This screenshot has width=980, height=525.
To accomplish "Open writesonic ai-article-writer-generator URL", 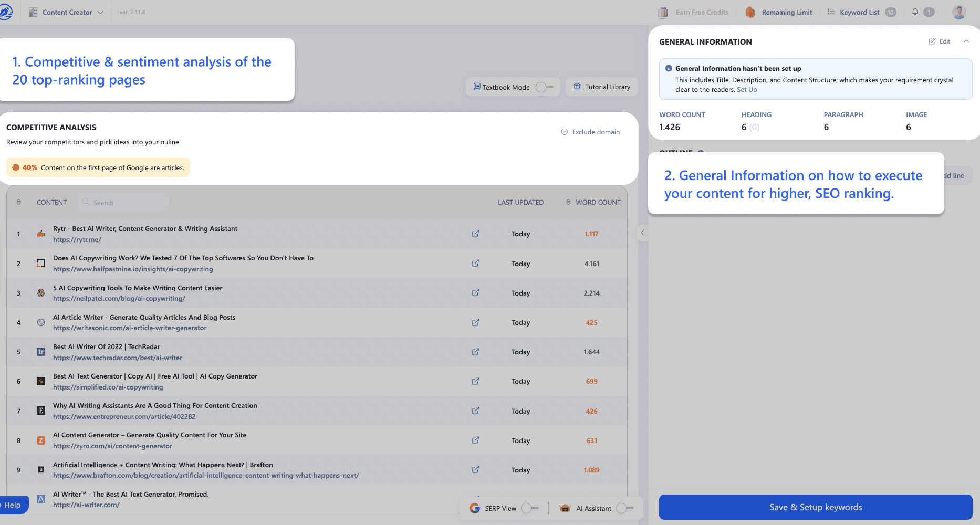I will [130, 328].
